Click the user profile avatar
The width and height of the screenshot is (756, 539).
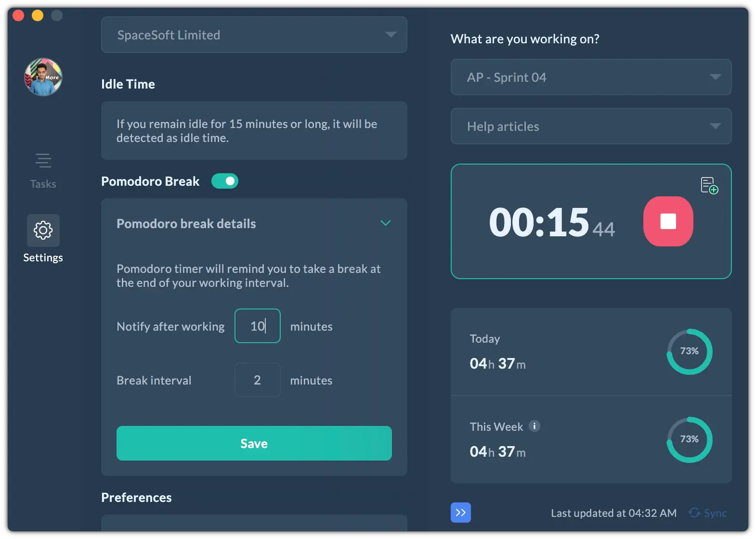pos(43,77)
